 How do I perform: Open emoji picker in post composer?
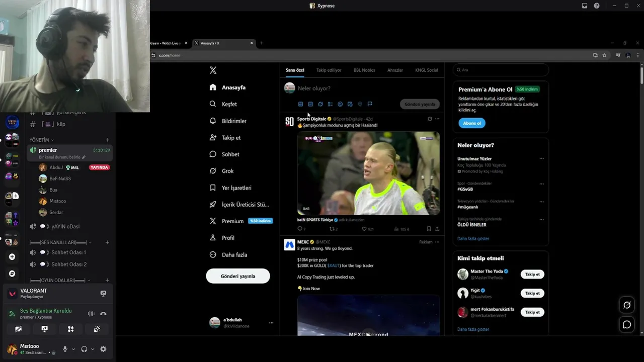(x=340, y=104)
